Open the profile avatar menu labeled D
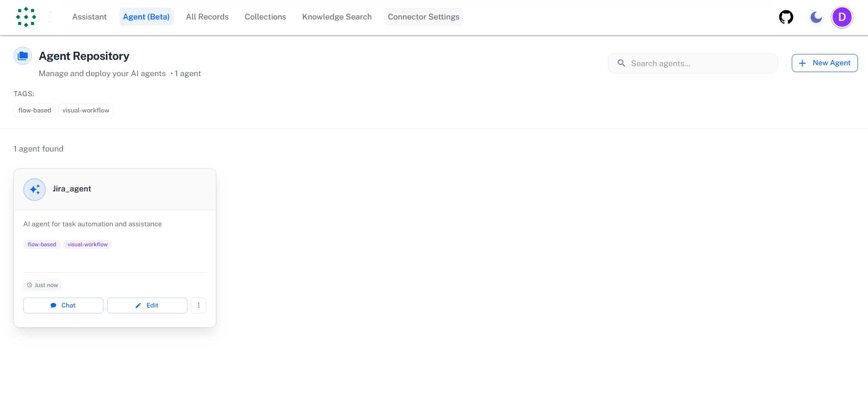Image resolution: width=868 pixels, height=410 pixels. [x=842, y=17]
